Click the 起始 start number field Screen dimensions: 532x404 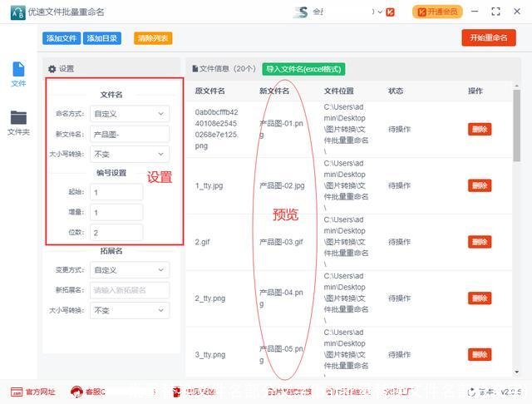[x=116, y=192]
